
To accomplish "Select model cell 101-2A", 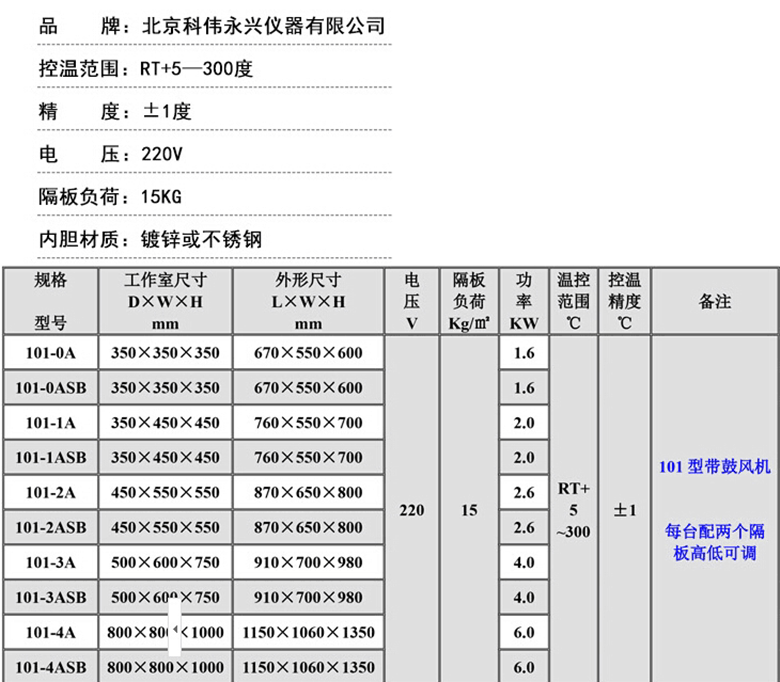I will [50, 492].
